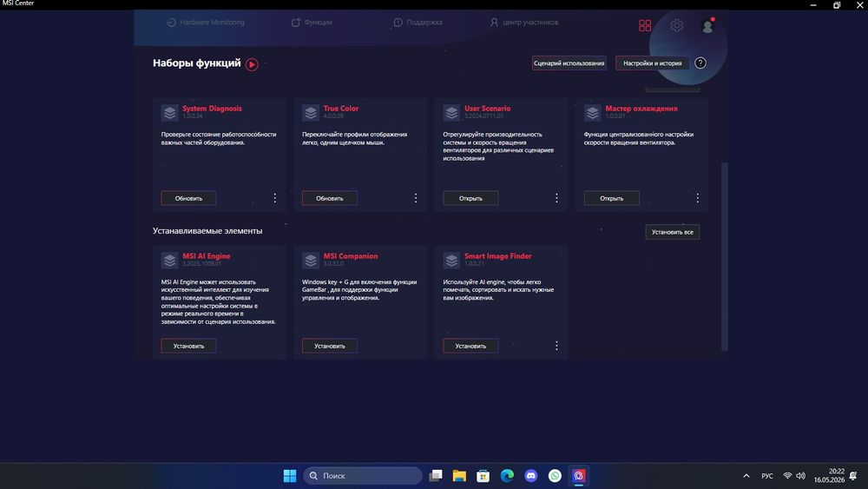Switch to the Функции tab
The width and height of the screenshot is (868, 489).
tap(312, 23)
